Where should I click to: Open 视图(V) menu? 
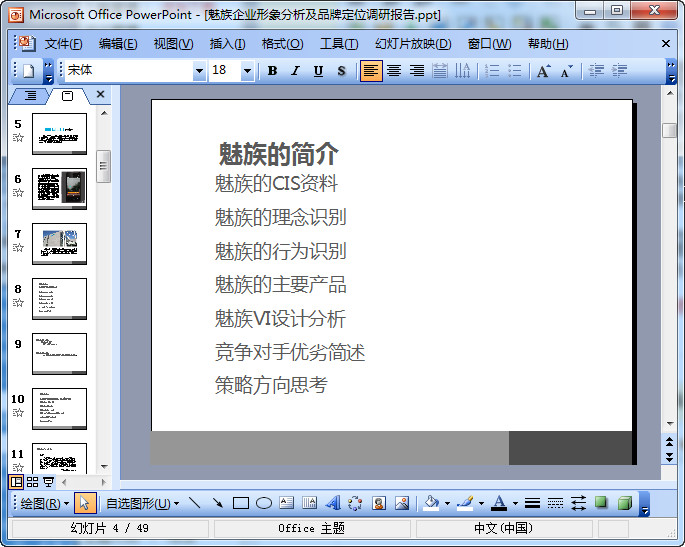[x=173, y=44]
